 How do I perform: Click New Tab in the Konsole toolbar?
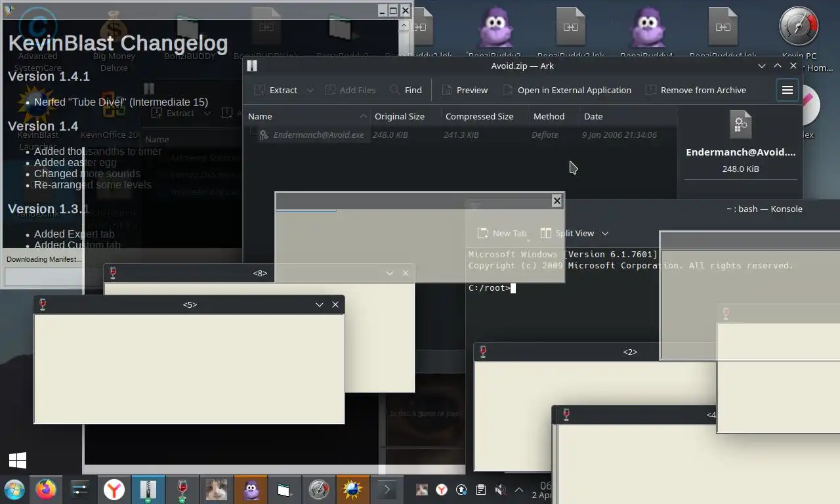click(x=502, y=233)
